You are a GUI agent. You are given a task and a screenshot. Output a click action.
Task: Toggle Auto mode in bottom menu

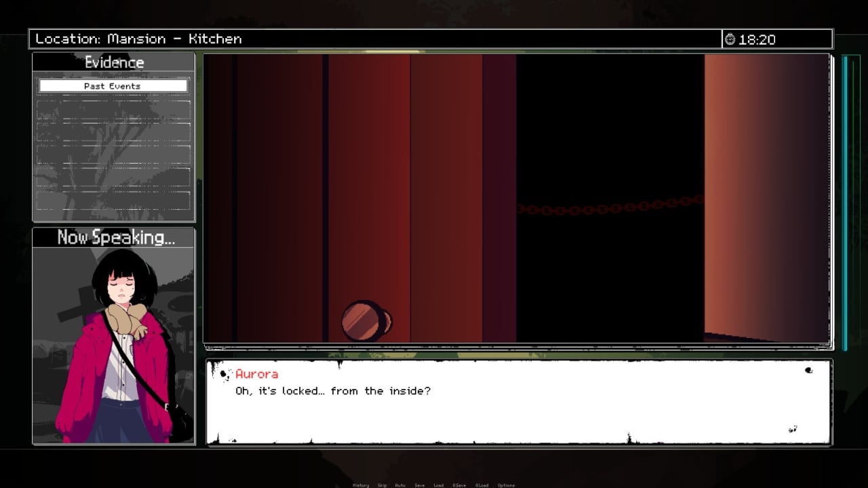point(400,485)
